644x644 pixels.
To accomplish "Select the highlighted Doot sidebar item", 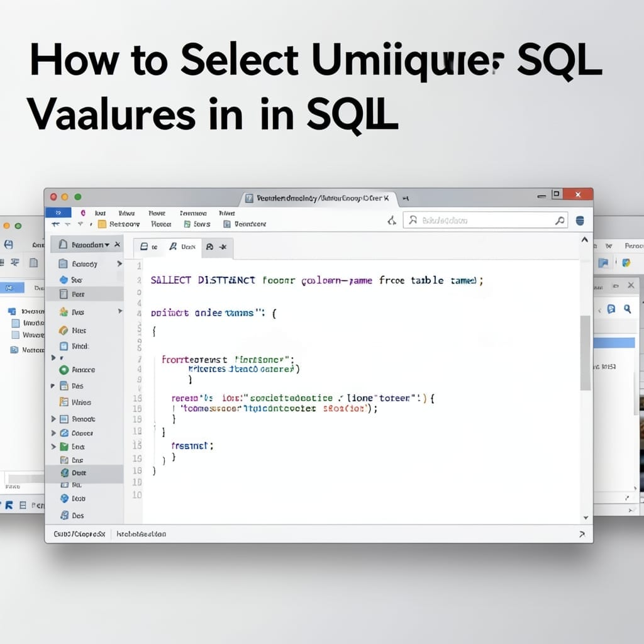I will [x=84, y=473].
